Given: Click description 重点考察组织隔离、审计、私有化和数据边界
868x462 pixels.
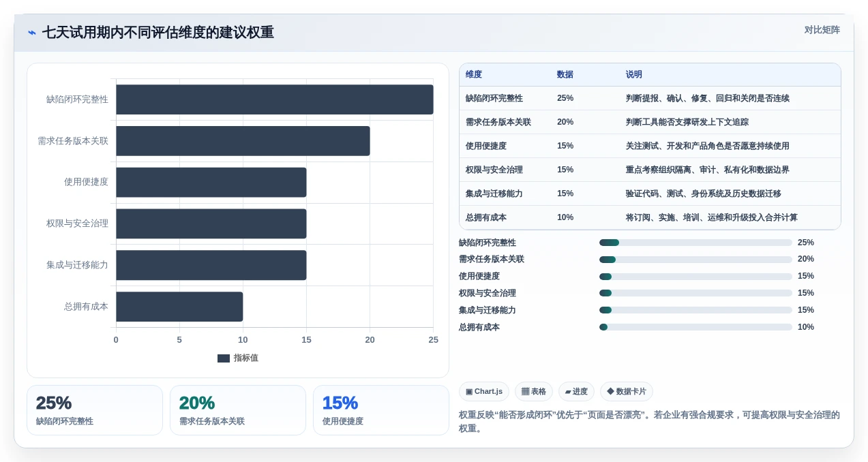Looking at the screenshot, I should (x=708, y=170).
